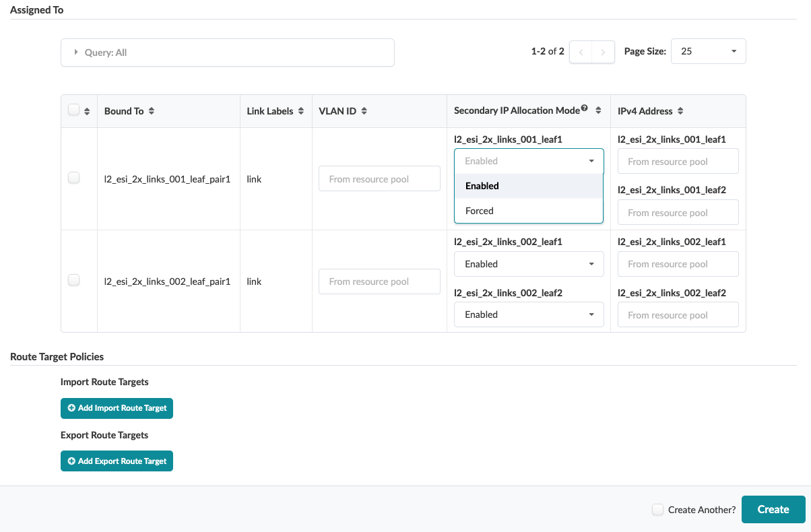Screen dimensions: 811x532
Task: Sort by IPv4 Address column
Action: tap(680, 111)
